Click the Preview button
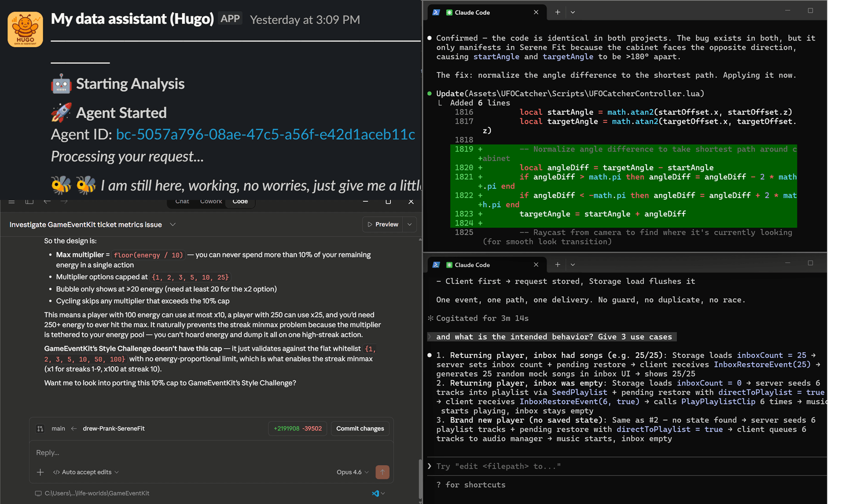The width and height of the screenshot is (845, 504). click(382, 224)
